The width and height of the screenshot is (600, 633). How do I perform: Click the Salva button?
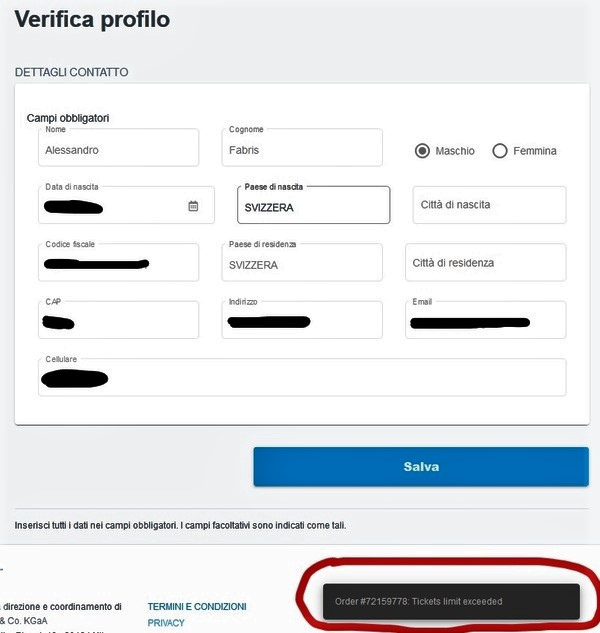coord(421,467)
